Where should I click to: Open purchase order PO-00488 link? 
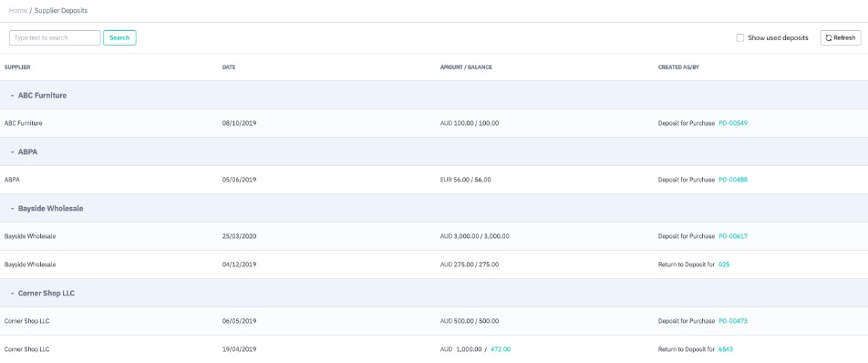point(733,180)
